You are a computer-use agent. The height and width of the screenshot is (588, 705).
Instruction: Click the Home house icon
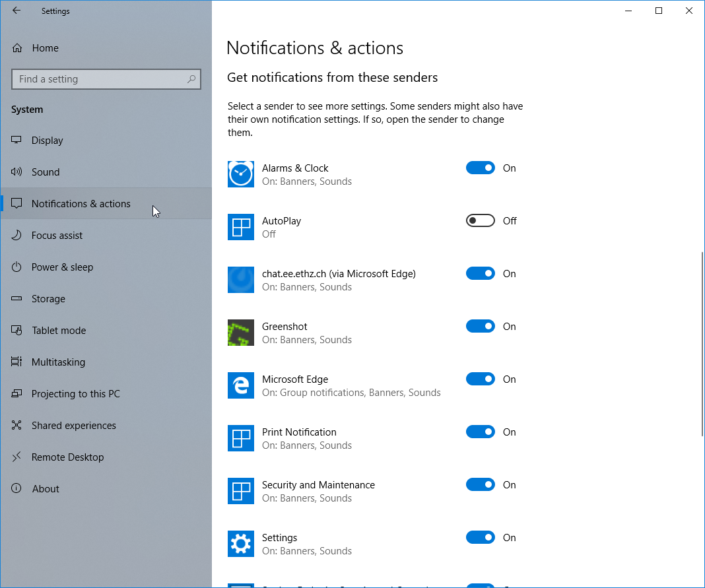click(x=17, y=48)
